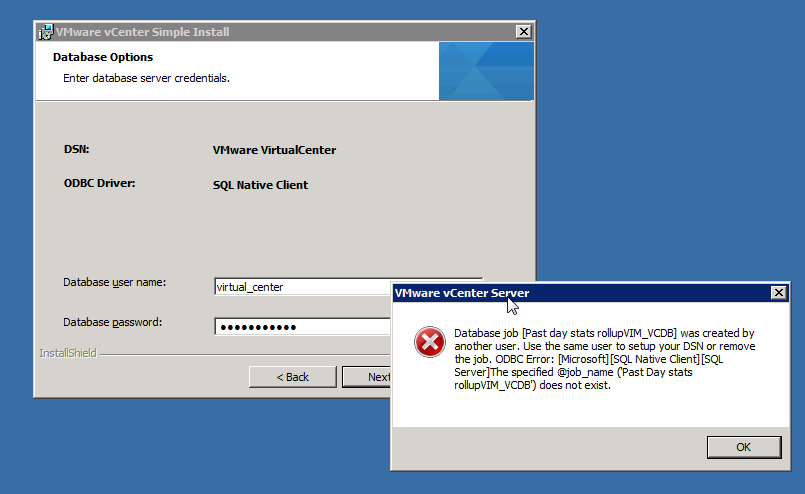Click the 'Database password:' label

pos(112,322)
